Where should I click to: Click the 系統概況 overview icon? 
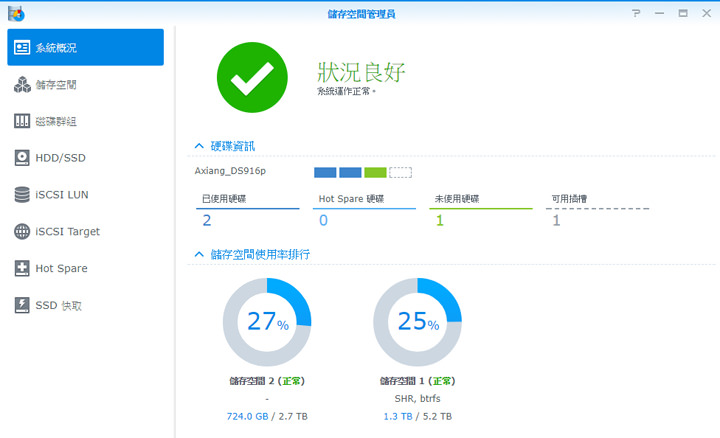point(22,48)
